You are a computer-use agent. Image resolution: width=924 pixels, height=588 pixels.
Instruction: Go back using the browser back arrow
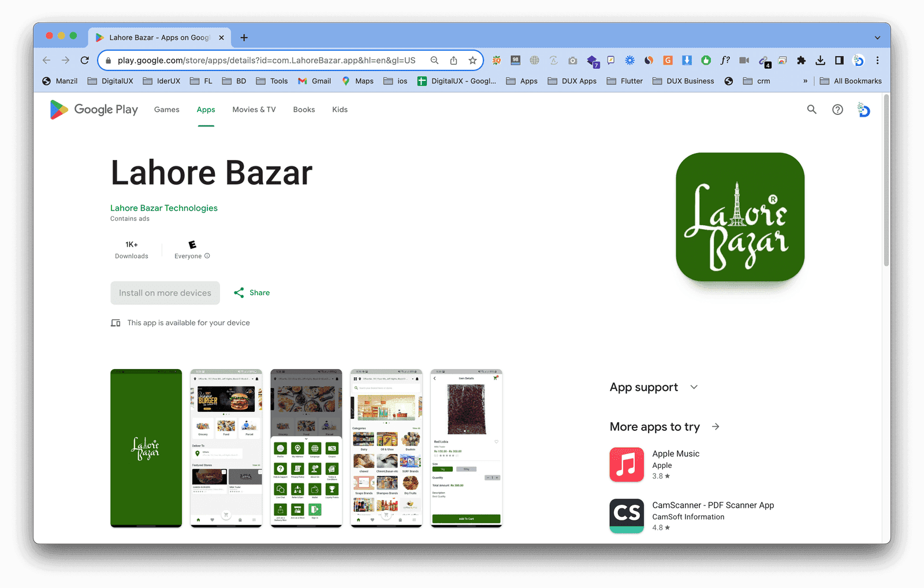point(47,60)
